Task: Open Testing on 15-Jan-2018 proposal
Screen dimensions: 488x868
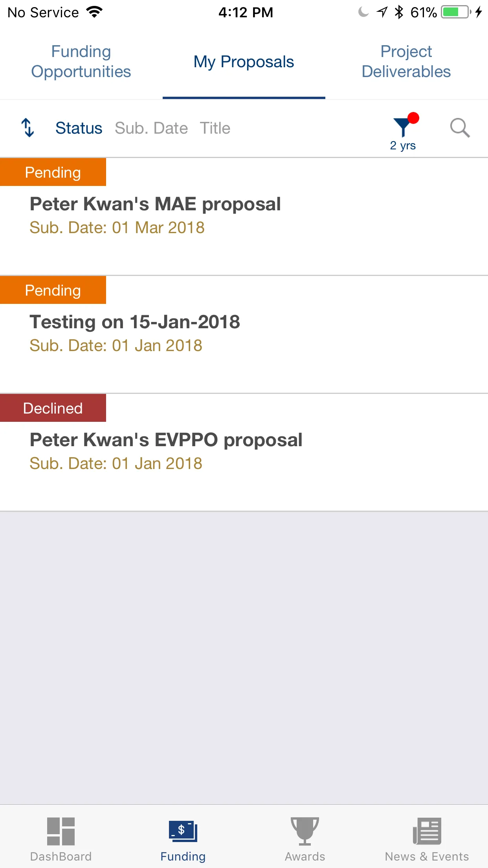Action: (244, 335)
